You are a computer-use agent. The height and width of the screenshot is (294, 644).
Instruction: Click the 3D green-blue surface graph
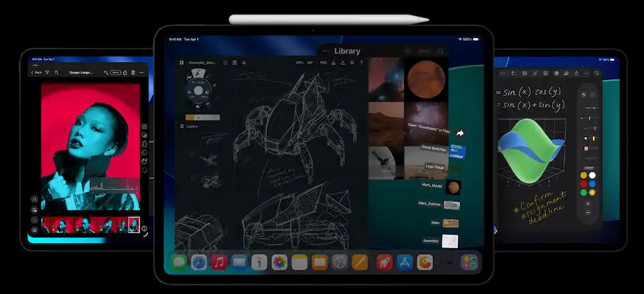531,151
